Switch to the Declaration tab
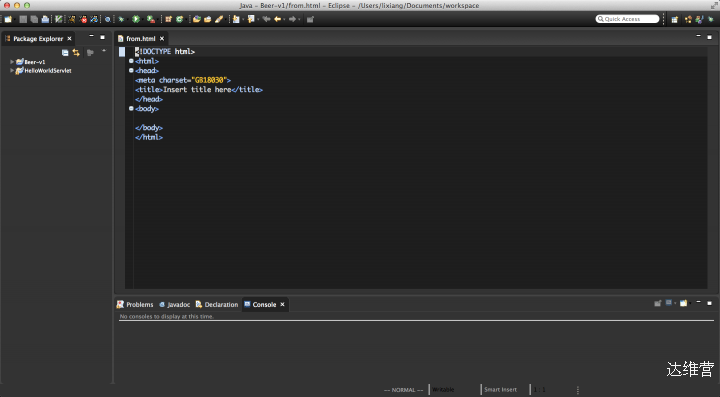The image size is (720, 397). (x=217, y=304)
